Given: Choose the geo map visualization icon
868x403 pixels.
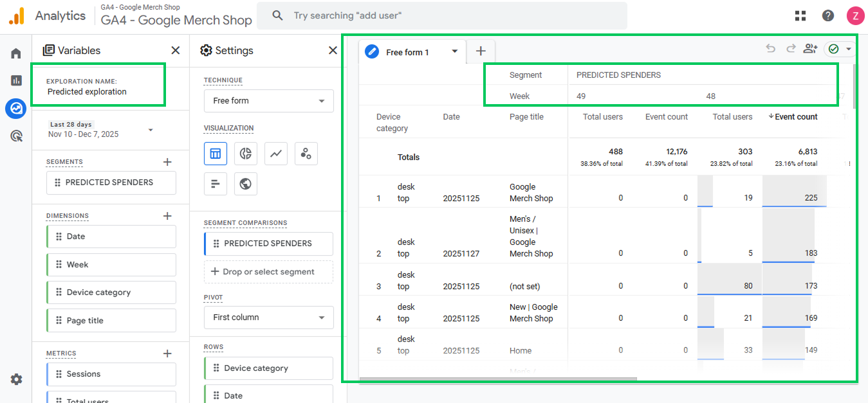Looking at the screenshot, I should click(x=245, y=184).
